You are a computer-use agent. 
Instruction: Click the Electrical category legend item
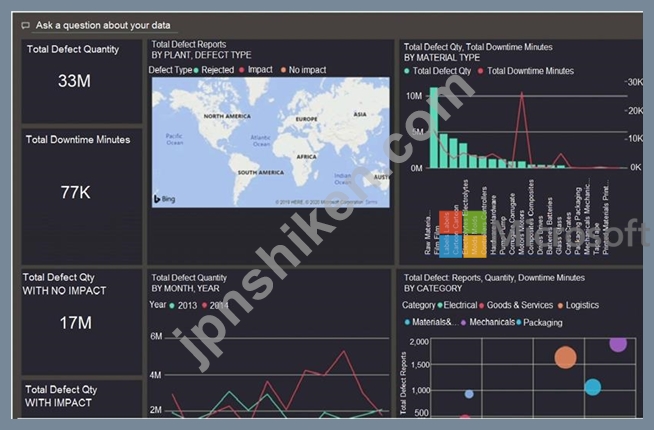point(457,305)
